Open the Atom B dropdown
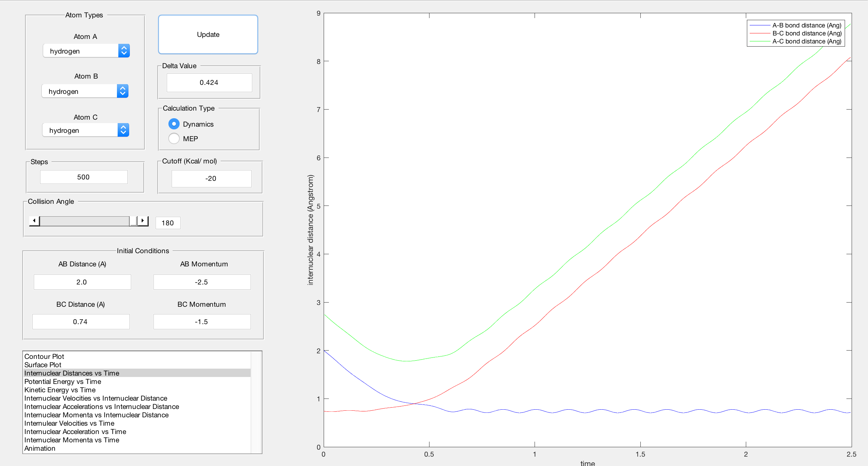Image resolution: width=868 pixels, height=466 pixels. tap(85, 91)
